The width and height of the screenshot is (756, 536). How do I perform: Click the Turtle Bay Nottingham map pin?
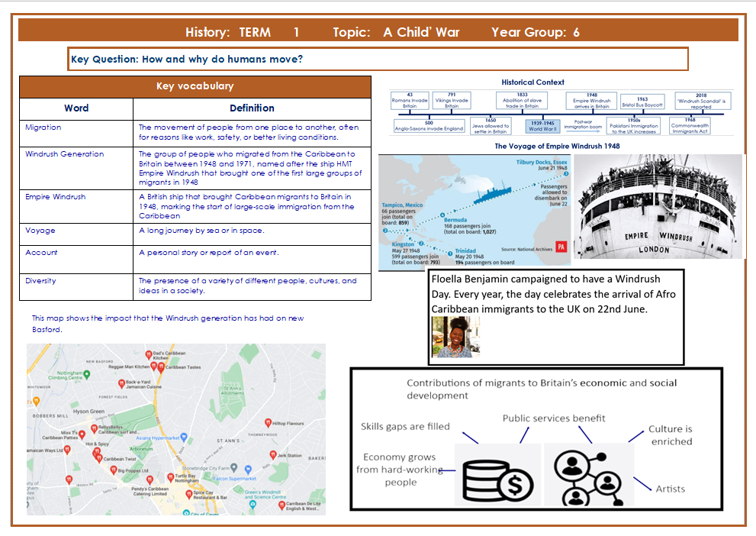coord(170,478)
